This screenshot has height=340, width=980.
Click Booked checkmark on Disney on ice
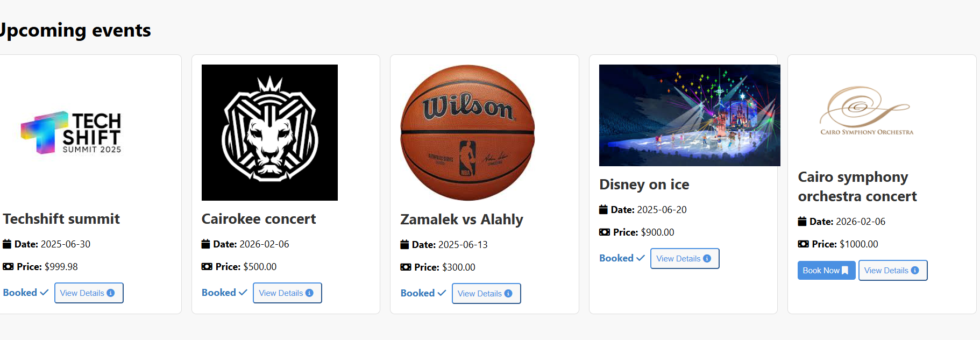click(640, 258)
